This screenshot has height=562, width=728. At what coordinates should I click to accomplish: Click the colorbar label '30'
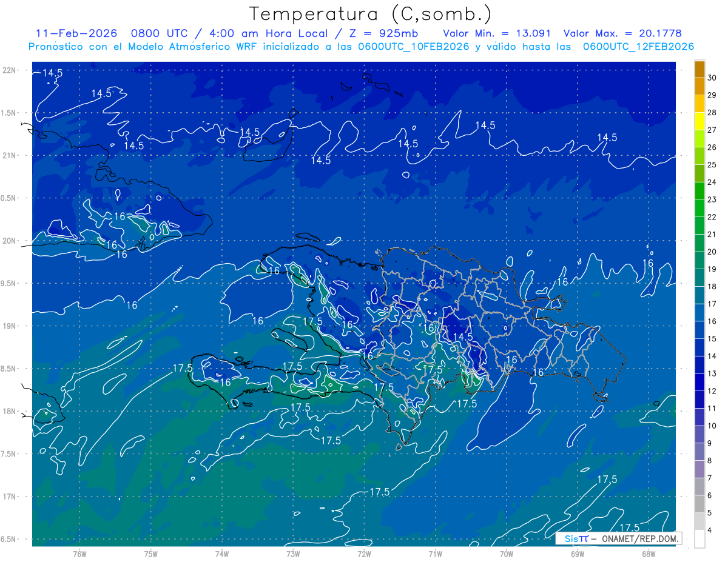point(712,78)
